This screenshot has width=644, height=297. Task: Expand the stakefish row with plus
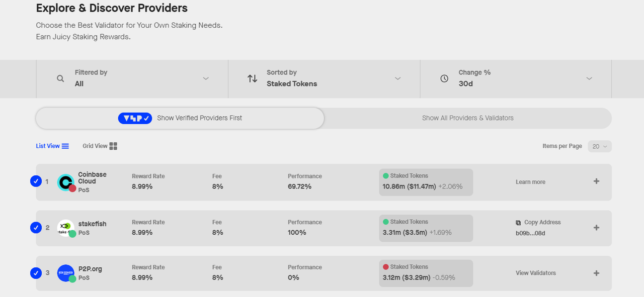click(x=596, y=228)
